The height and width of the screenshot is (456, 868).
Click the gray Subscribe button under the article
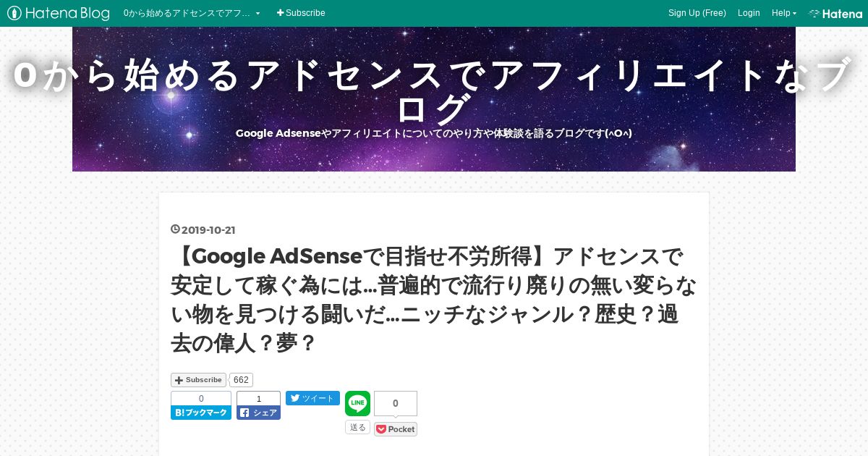point(198,380)
